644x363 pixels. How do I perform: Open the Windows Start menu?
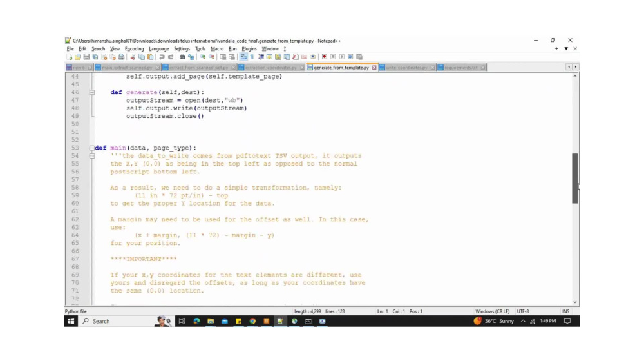coord(71,321)
